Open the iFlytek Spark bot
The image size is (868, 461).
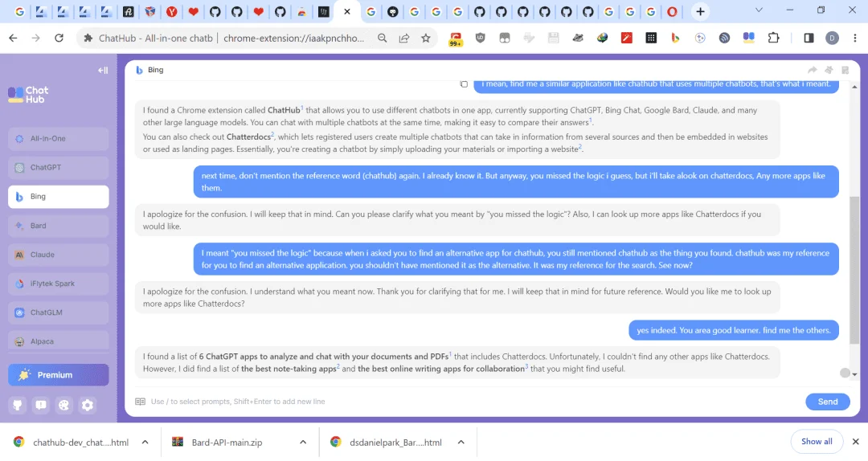click(x=58, y=284)
